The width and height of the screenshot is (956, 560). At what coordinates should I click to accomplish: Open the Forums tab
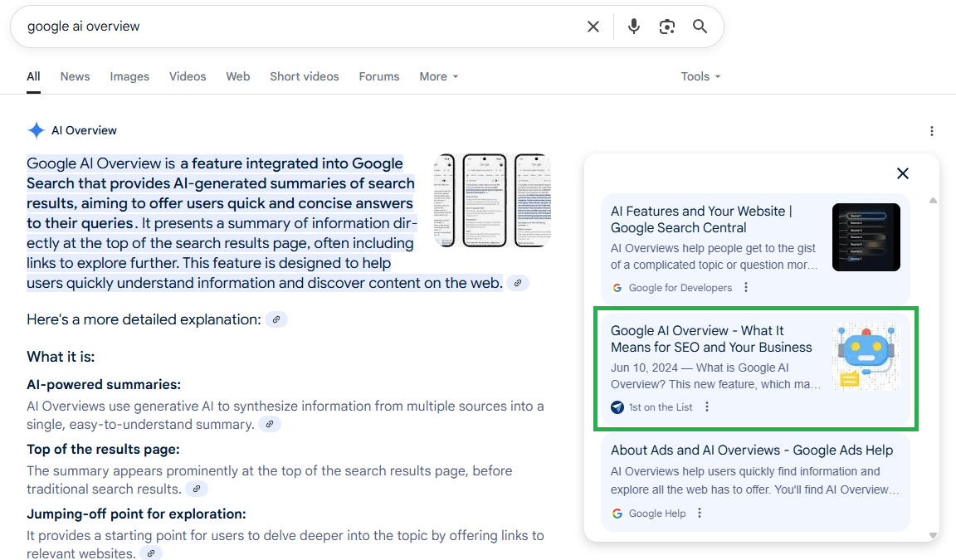point(378,76)
